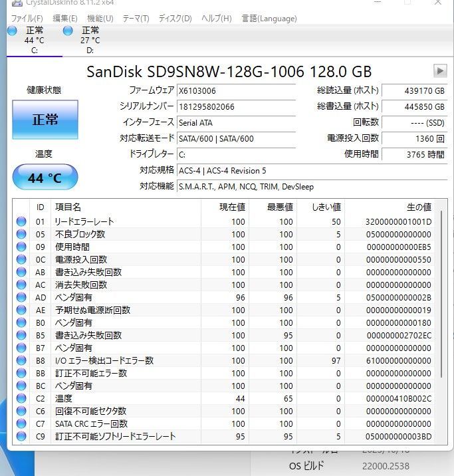Select the 訂正不可能ソフトリードエラーレート attribute name
This screenshot has height=476, width=454.
click(115, 436)
